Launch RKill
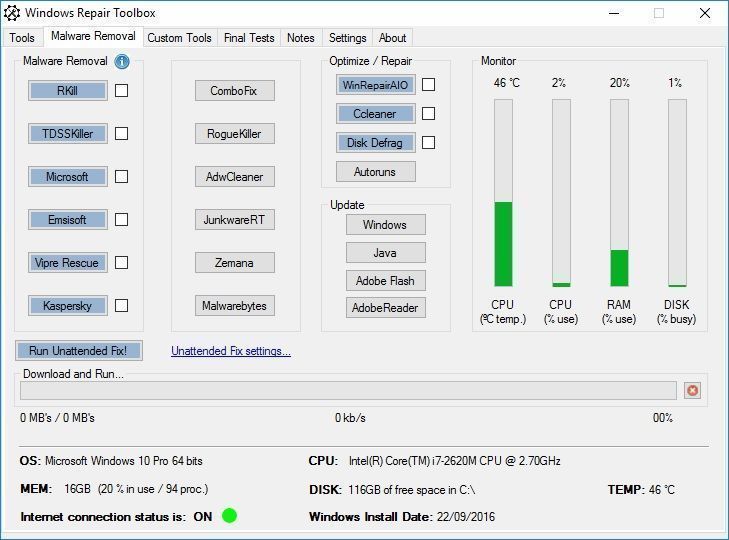This screenshot has width=729, height=540. point(67,90)
